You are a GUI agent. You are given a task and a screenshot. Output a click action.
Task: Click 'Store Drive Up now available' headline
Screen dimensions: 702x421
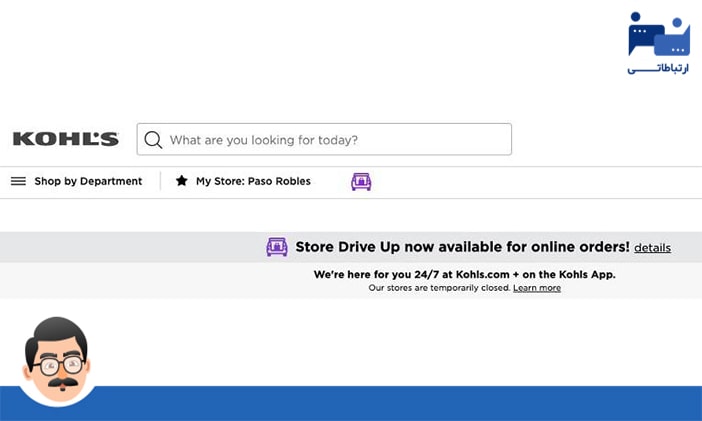pos(462,247)
